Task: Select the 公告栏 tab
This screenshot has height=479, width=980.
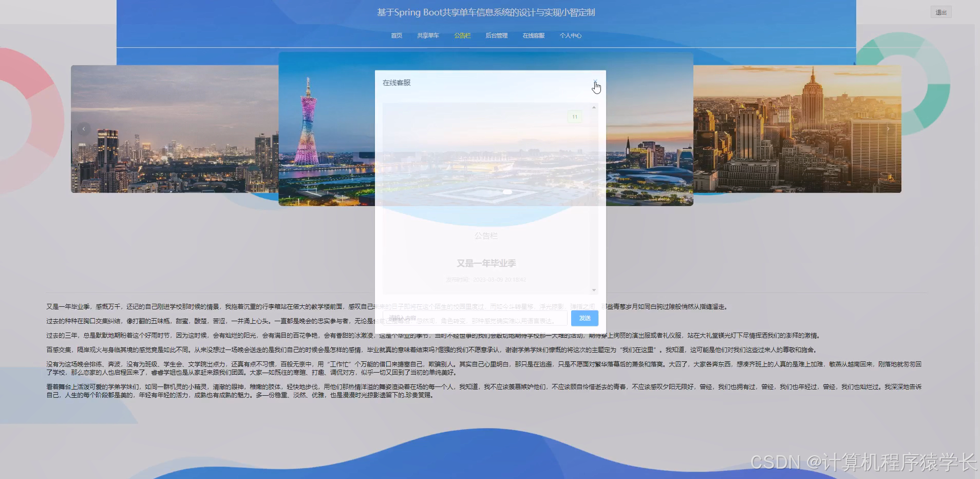Action: click(462, 35)
